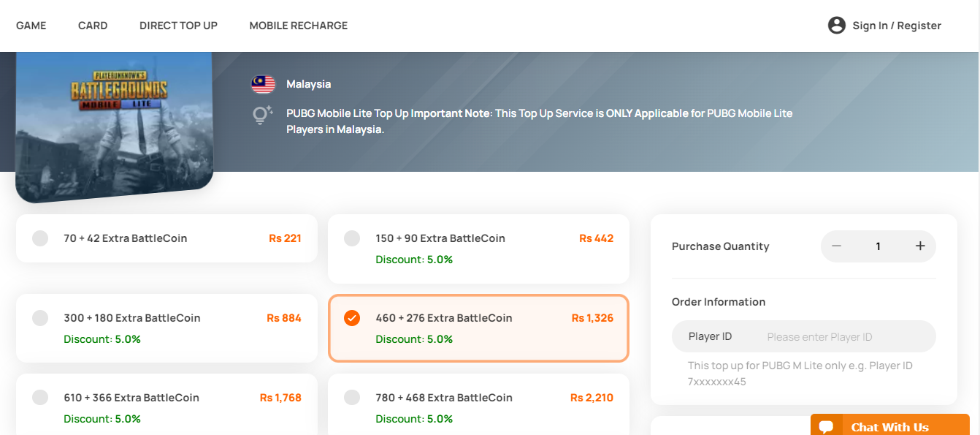Screen dimensions: 980x435
Task: Increase purchase quantity with plus button
Action: tap(920, 246)
